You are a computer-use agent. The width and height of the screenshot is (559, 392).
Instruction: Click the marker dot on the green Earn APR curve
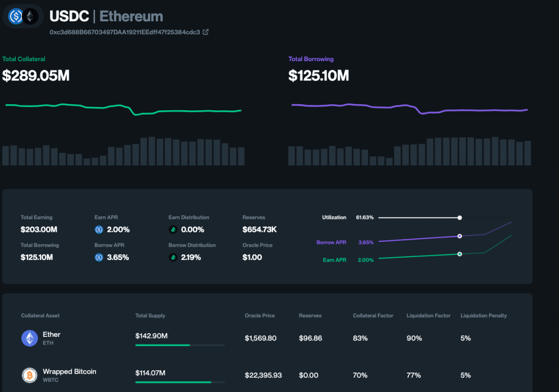tap(460, 254)
